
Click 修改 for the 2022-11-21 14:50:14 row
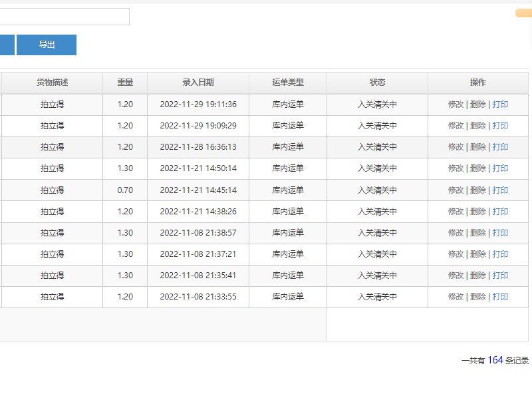pyautogui.click(x=456, y=168)
